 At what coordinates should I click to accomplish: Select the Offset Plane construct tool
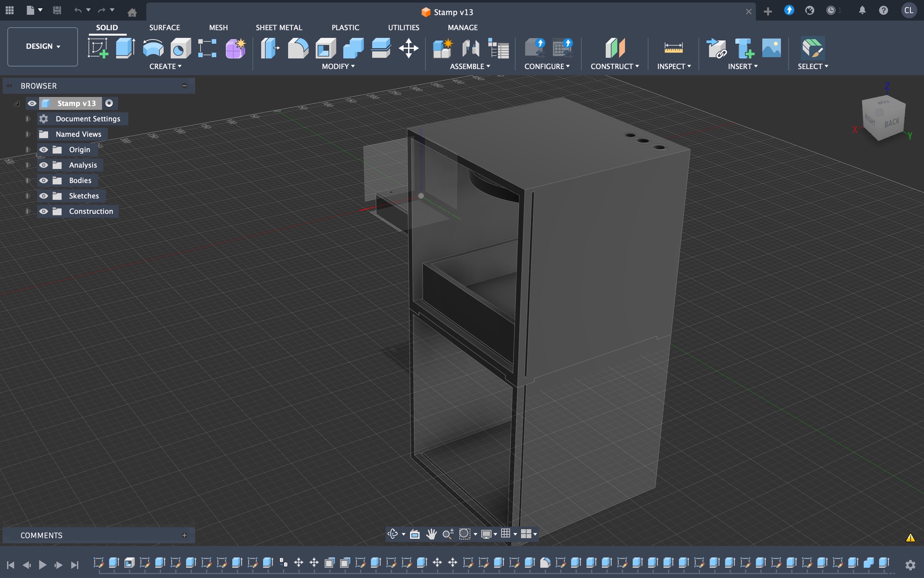coord(615,48)
